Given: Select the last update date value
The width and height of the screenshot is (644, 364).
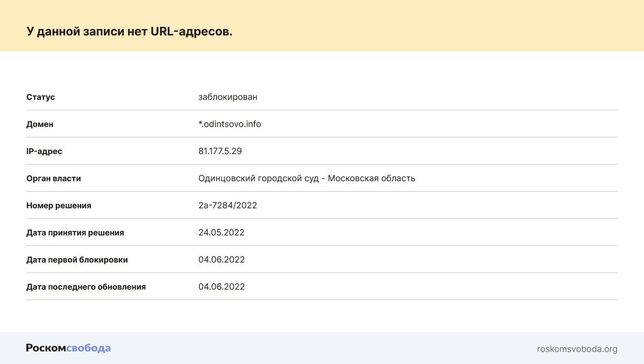Looking at the screenshot, I should click(x=221, y=287).
